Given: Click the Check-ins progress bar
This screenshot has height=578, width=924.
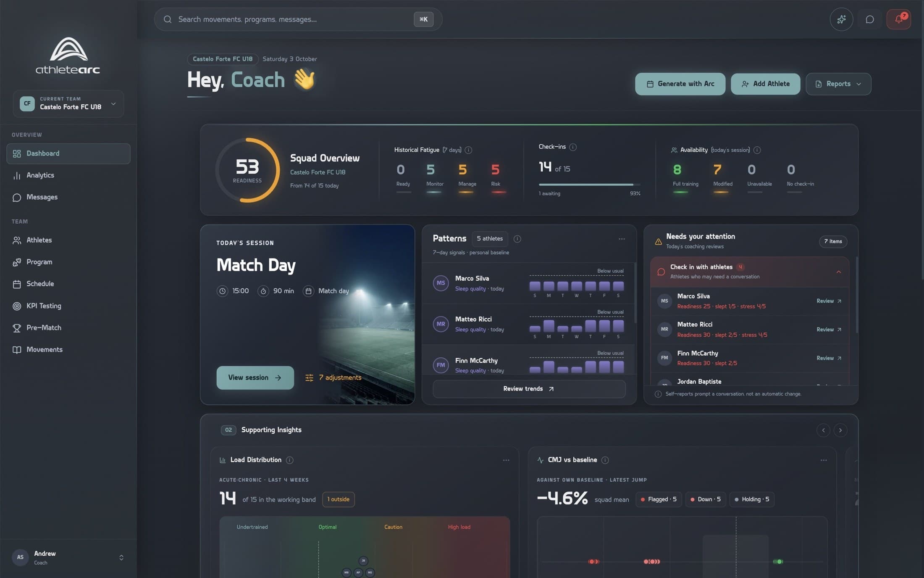Looking at the screenshot, I should click(x=589, y=185).
